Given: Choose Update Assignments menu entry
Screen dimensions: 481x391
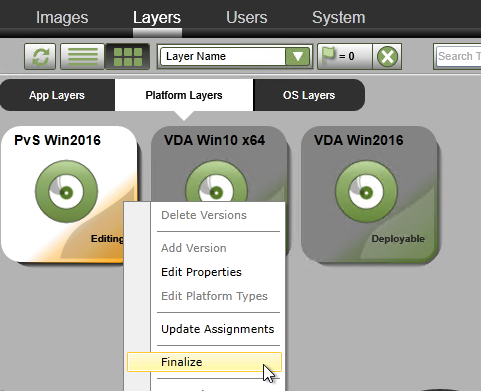Looking at the screenshot, I should pyautogui.click(x=218, y=329).
